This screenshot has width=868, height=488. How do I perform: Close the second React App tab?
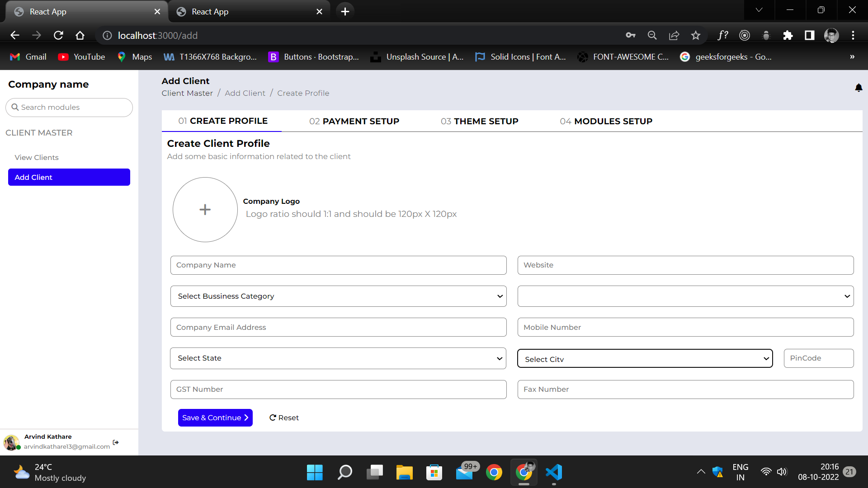[x=319, y=12]
